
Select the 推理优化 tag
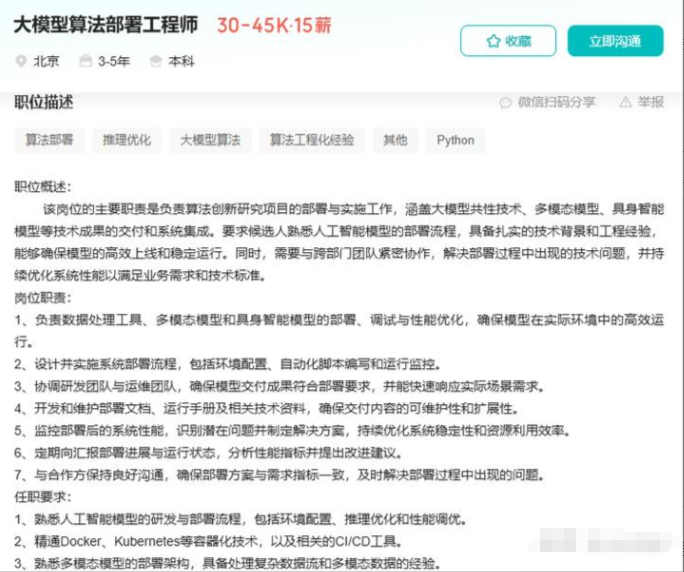pyautogui.click(x=127, y=140)
